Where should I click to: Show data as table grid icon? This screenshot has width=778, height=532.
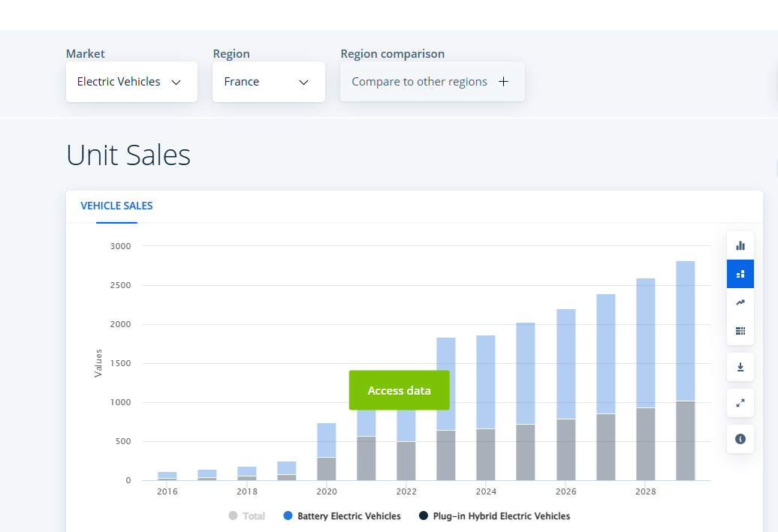pos(740,331)
